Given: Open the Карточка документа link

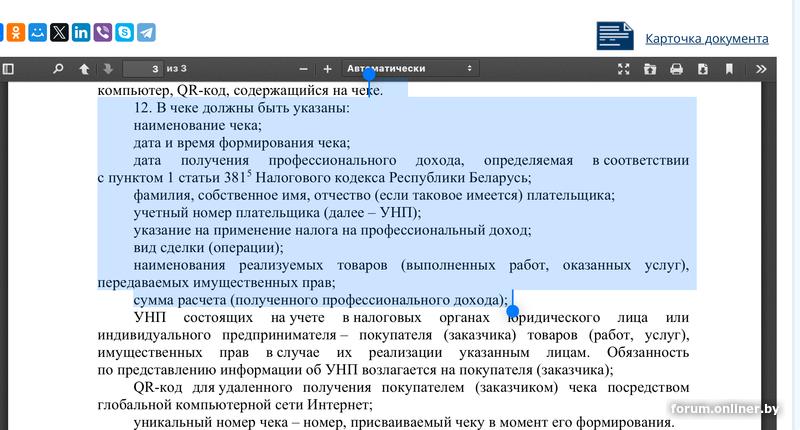Looking at the screenshot, I should click(x=706, y=38).
